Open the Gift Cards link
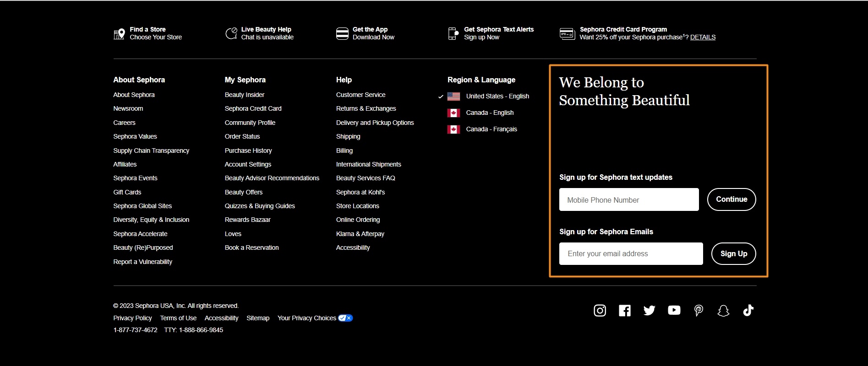Image resolution: width=868 pixels, height=366 pixels. click(x=127, y=192)
